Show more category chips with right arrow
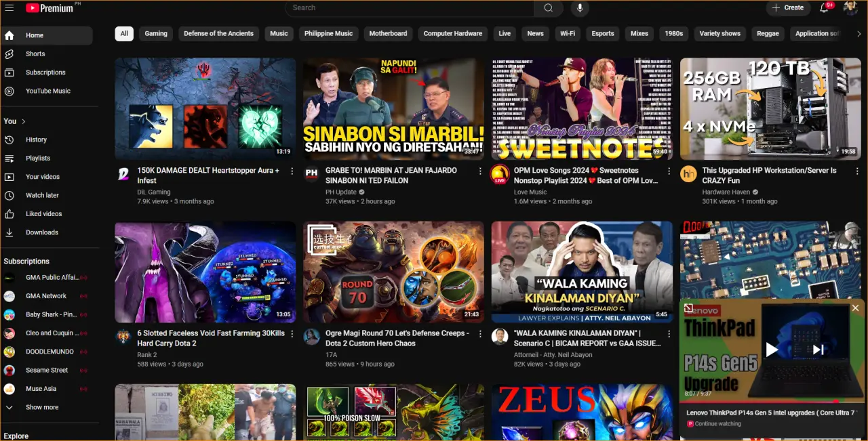868x441 pixels. [859, 34]
